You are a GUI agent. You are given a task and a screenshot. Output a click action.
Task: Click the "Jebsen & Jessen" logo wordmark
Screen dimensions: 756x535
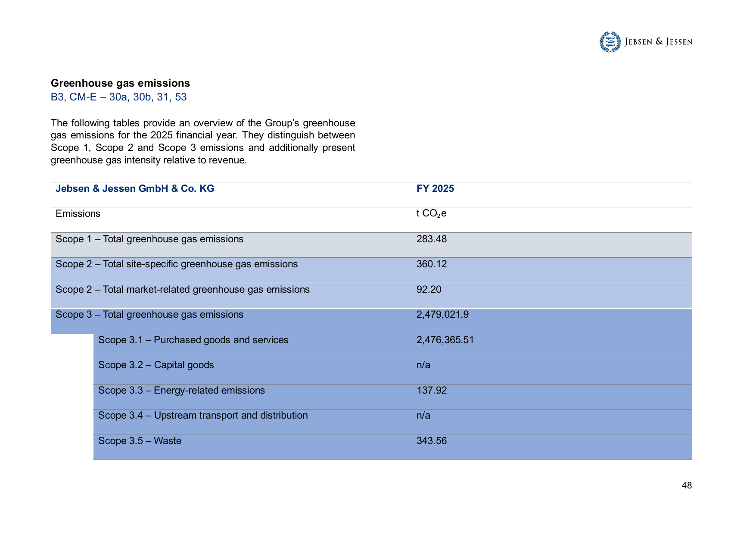(x=658, y=42)
